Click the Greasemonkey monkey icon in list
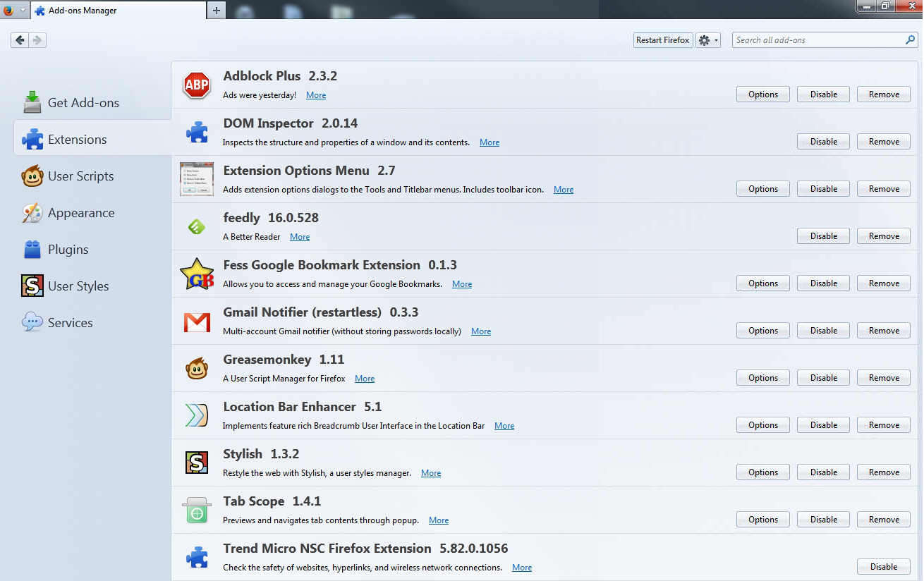 click(197, 368)
